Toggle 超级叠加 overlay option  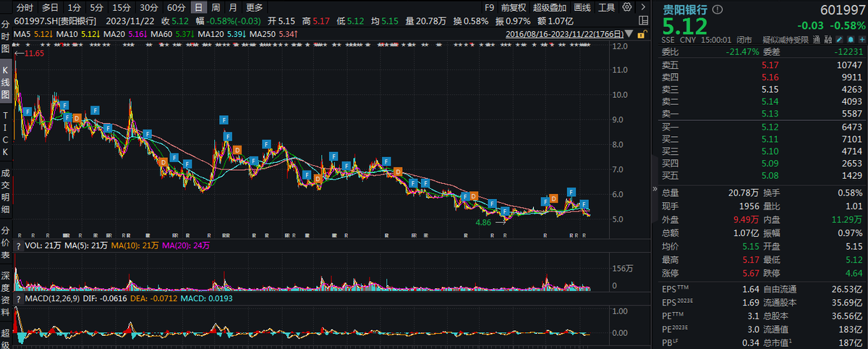pos(550,7)
